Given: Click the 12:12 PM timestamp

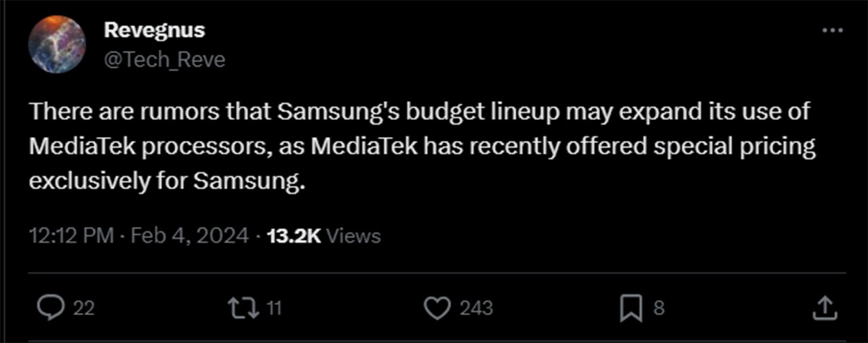Looking at the screenshot, I should tap(71, 236).
